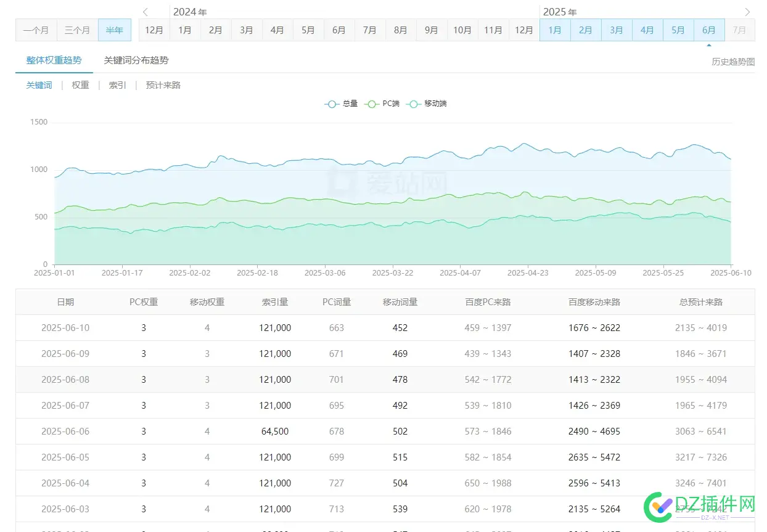Switch to 整体权重趋势 tab
The image size is (767, 532).
pos(54,60)
